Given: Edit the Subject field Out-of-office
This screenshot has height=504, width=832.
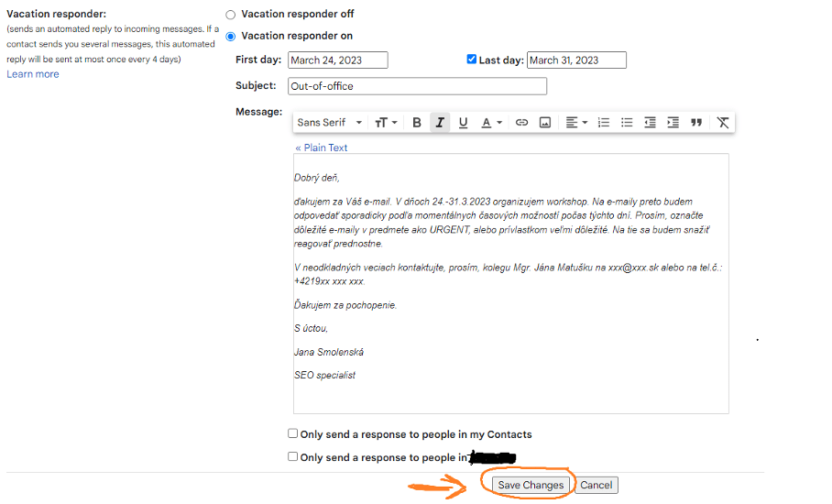Looking at the screenshot, I should pos(416,86).
